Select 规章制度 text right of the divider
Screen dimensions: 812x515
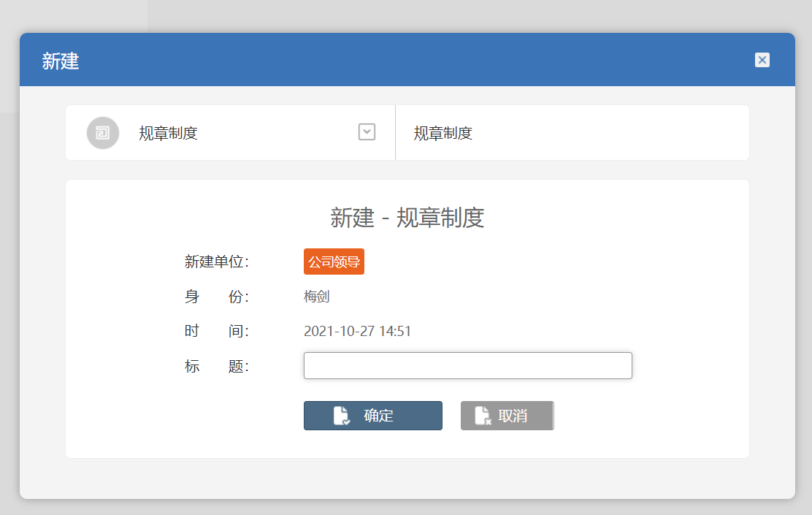point(443,133)
